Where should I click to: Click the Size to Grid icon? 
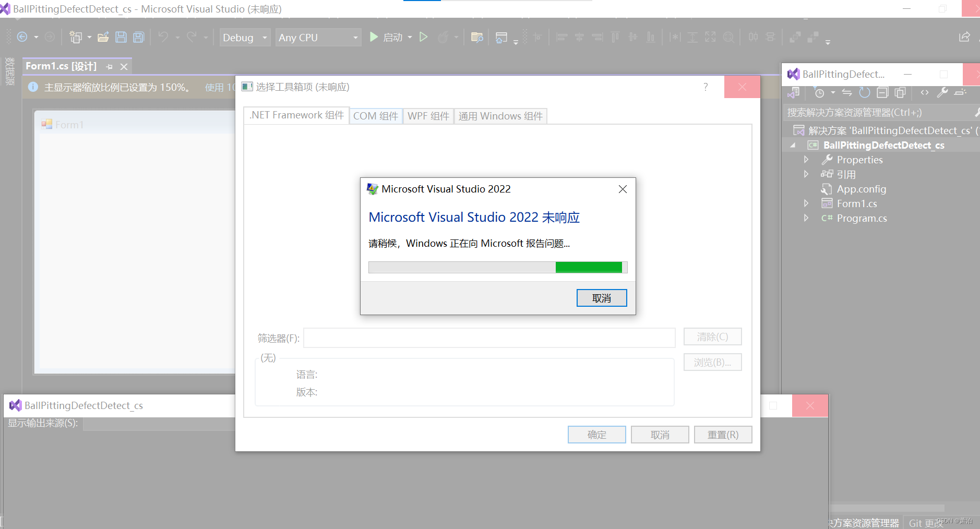click(x=728, y=37)
